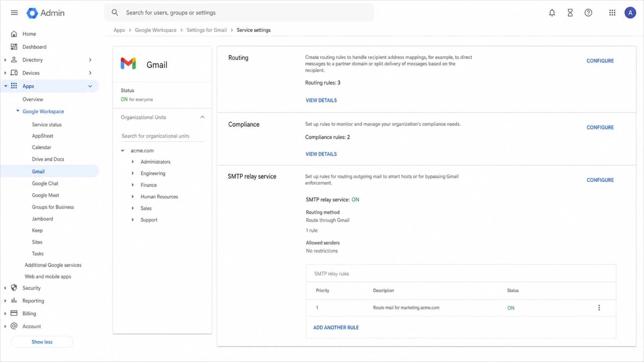Expand Directory with the right chevron
This screenshot has height=362, width=644.
click(x=90, y=60)
